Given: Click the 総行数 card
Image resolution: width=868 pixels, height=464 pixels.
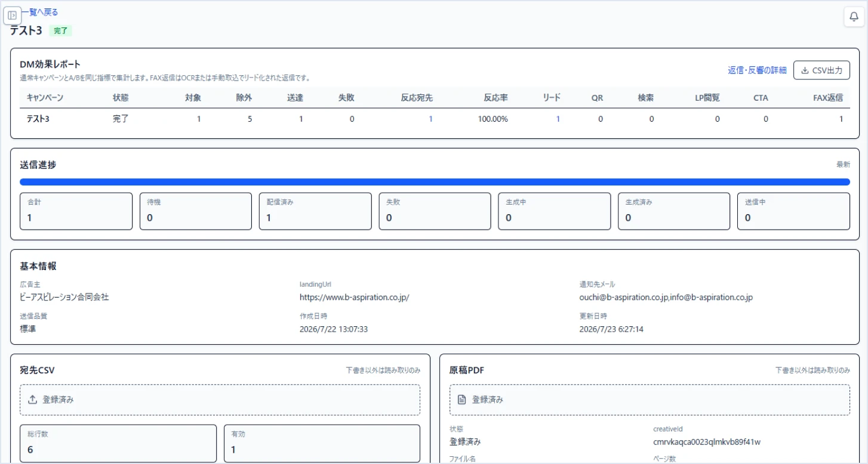Looking at the screenshot, I should (x=118, y=443).
